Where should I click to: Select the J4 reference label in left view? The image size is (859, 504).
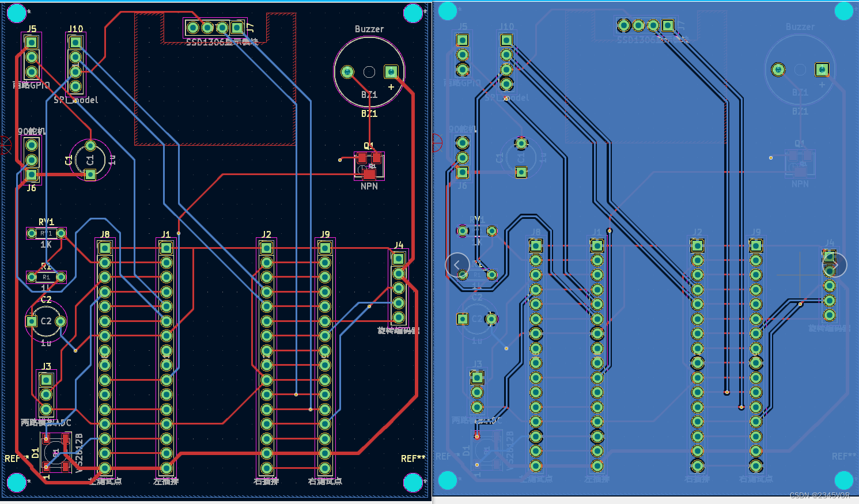coord(399,245)
